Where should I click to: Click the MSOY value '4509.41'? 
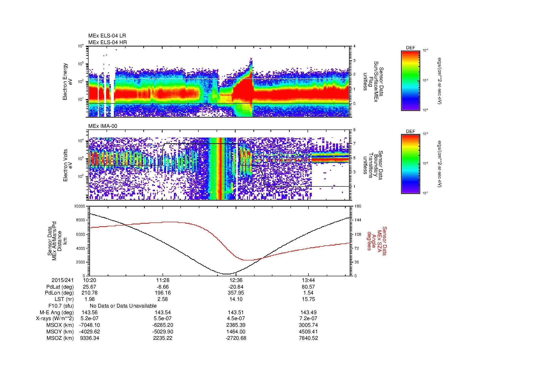(308, 332)
